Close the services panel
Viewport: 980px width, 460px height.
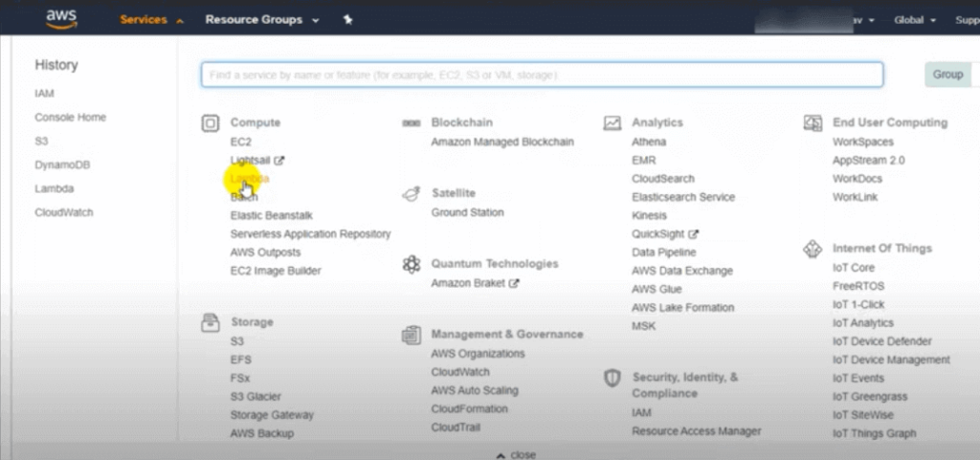point(516,455)
